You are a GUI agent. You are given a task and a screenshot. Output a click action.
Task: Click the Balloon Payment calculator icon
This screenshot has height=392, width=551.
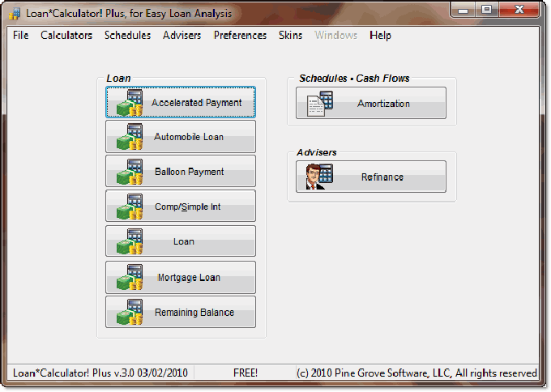(x=130, y=172)
